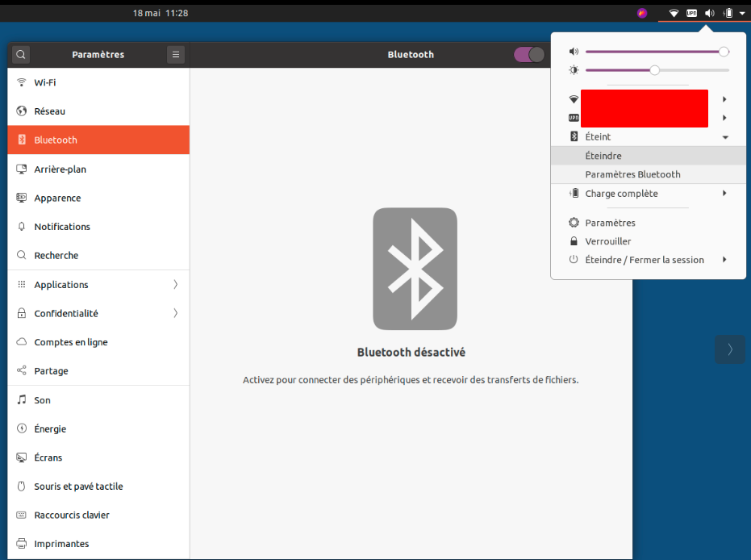Click the Wi-Fi icon in top bar
Viewport: 751px width, 560px height.
[x=674, y=13]
